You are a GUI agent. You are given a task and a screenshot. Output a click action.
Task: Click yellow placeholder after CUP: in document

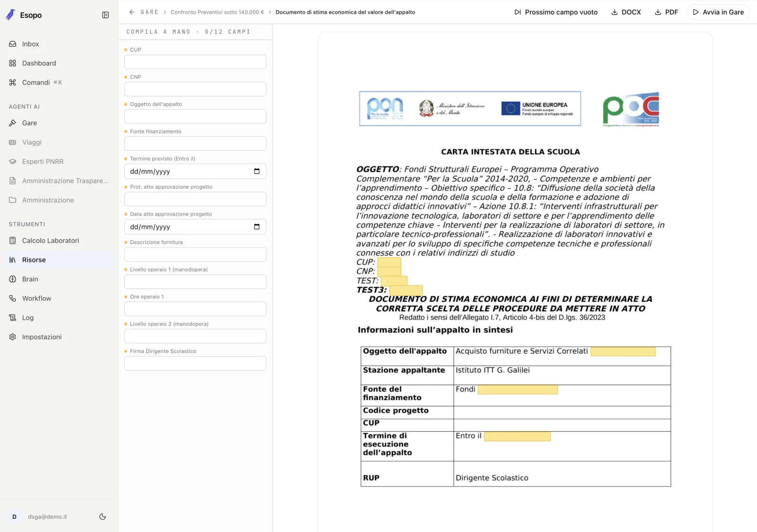389,262
